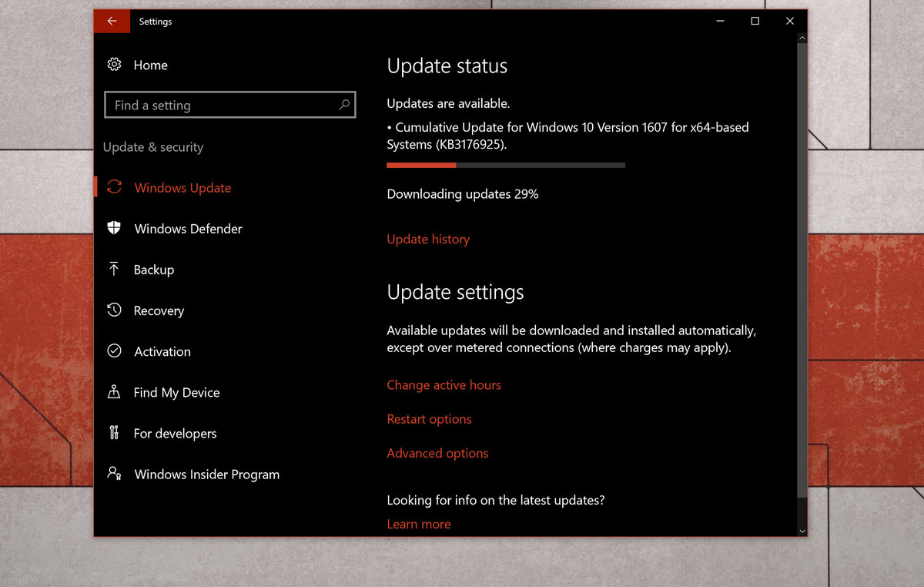Viewport: 924px width, 587px height.
Task: Maximize the Settings window
Action: [x=755, y=21]
